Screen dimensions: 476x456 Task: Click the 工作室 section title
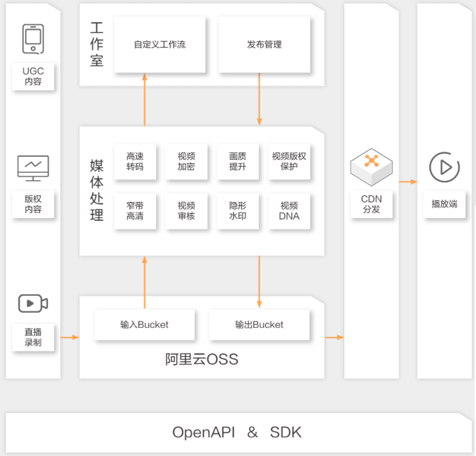(x=97, y=44)
